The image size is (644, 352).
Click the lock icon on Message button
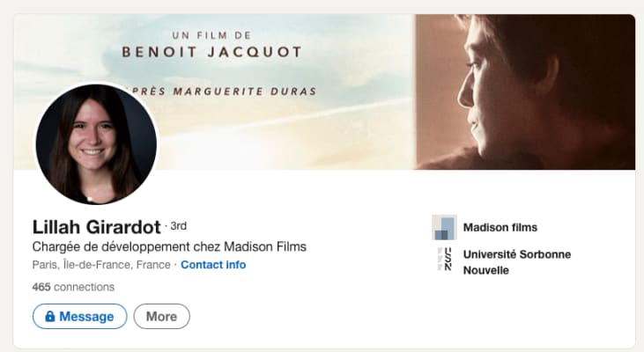click(50, 317)
